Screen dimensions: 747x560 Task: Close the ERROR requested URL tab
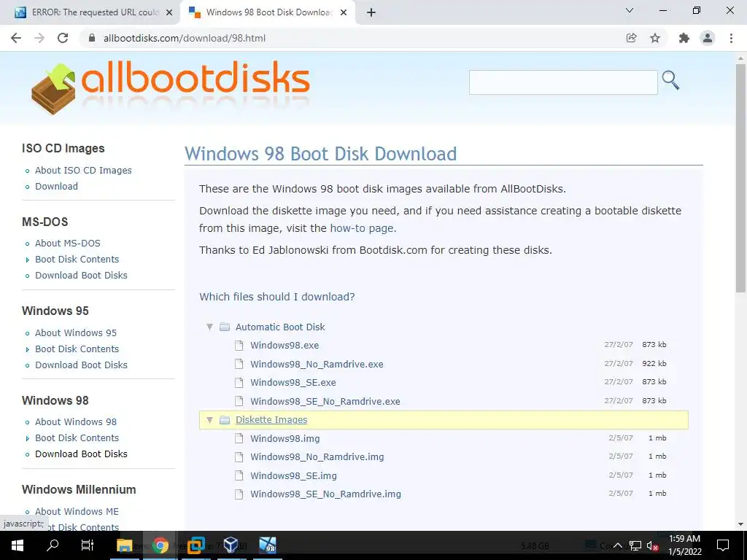click(x=169, y=12)
